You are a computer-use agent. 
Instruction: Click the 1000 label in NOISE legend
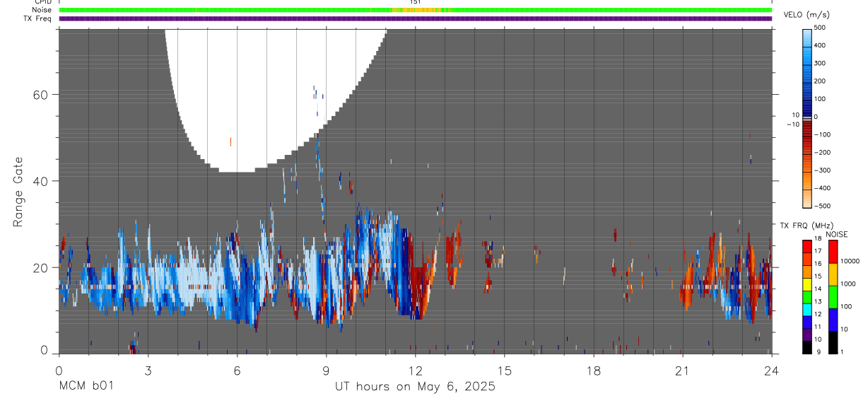848,284
